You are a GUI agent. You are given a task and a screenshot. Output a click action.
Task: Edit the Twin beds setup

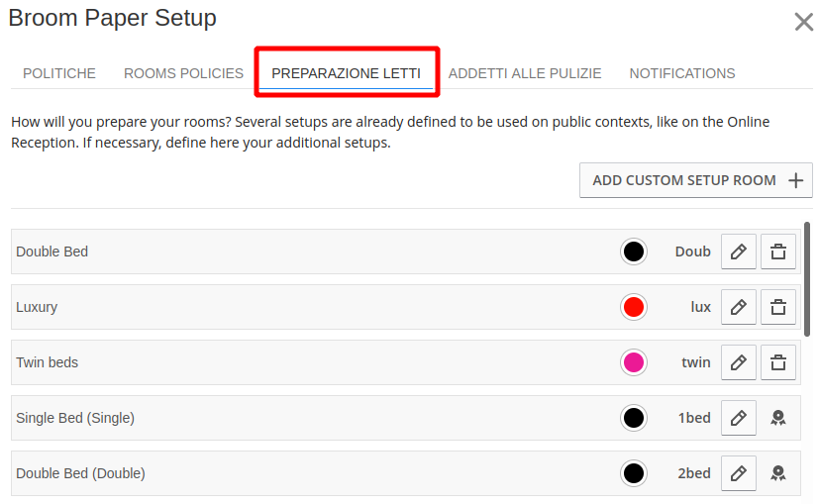[x=738, y=362]
